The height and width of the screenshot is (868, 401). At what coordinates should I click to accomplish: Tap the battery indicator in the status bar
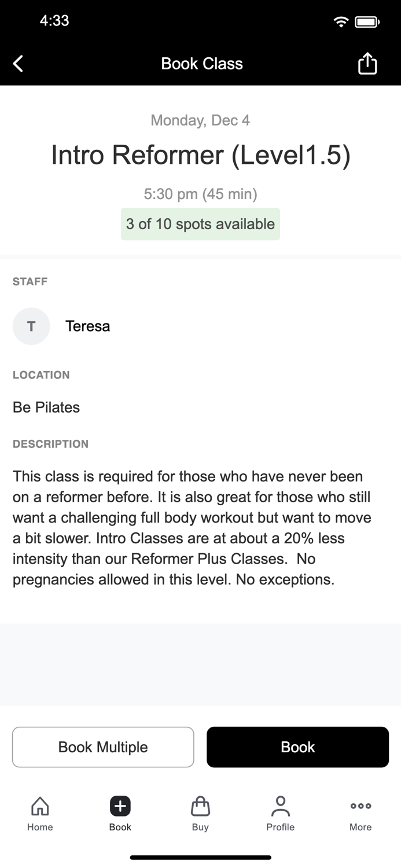point(367,21)
